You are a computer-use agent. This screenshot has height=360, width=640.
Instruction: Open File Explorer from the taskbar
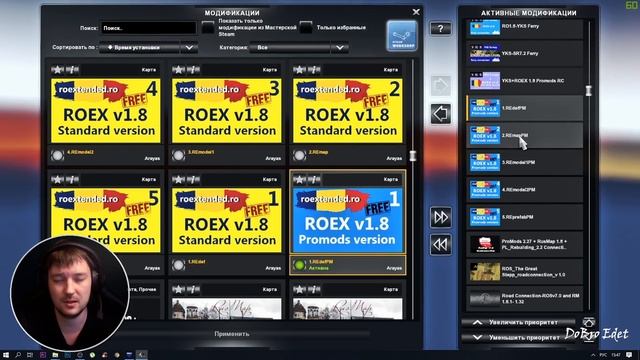55,355
